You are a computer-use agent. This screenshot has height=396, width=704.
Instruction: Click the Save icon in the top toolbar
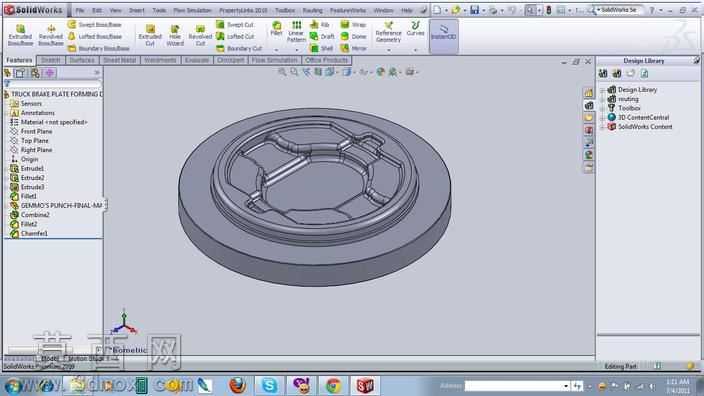(474, 10)
